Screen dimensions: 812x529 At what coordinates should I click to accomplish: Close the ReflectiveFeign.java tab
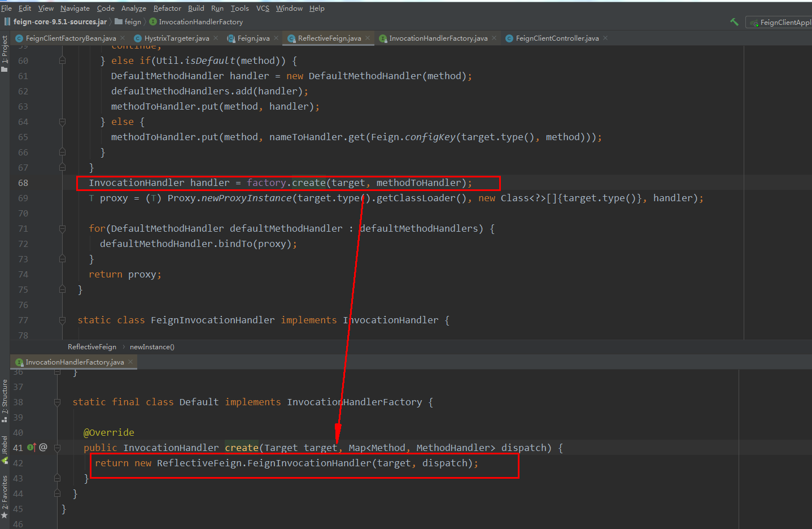[x=368, y=38]
